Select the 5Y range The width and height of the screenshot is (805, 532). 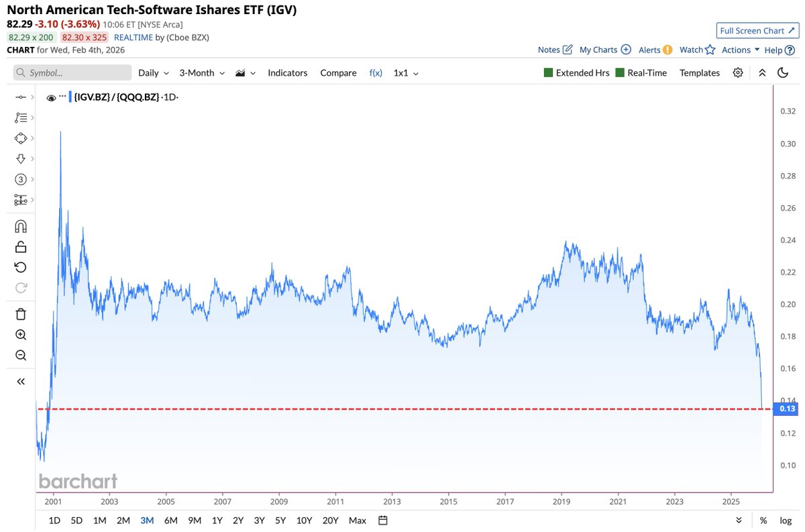click(x=280, y=520)
